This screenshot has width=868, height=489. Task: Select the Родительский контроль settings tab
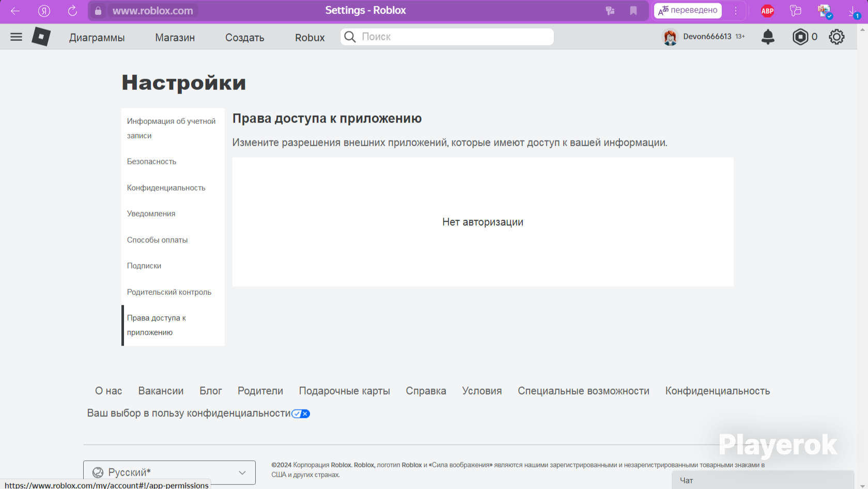pyautogui.click(x=173, y=292)
